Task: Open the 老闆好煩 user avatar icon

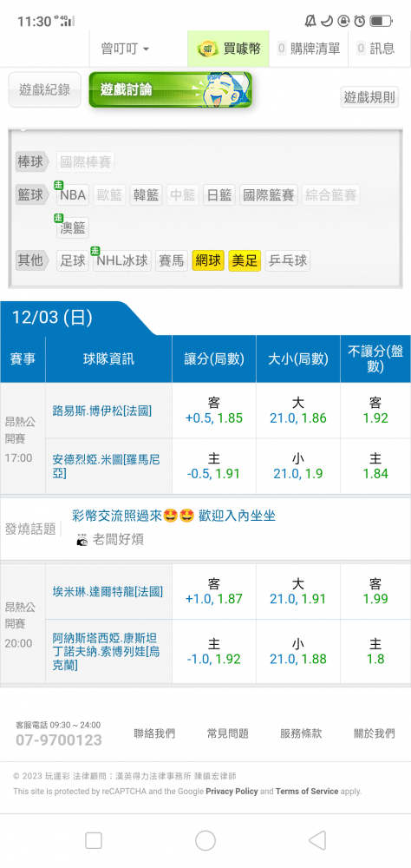Action: pyautogui.click(x=82, y=540)
